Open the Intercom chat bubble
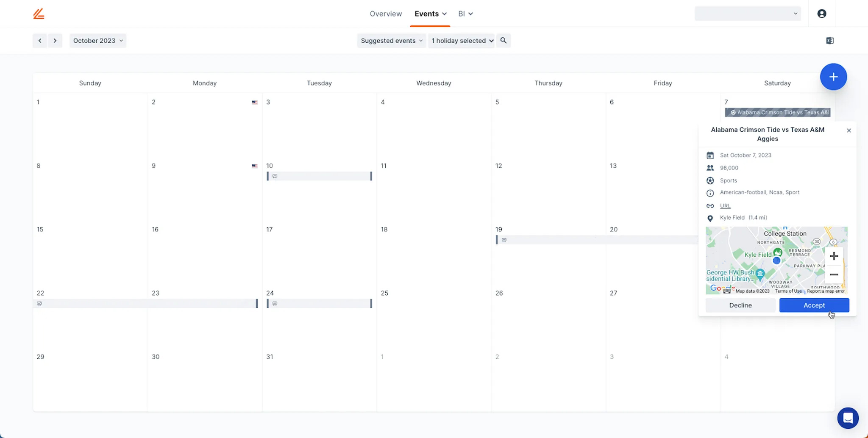The width and height of the screenshot is (868, 438). point(848,418)
